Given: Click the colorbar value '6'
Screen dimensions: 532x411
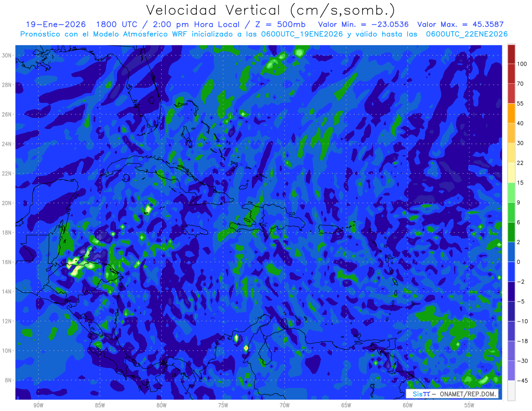Looking at the screenshot, I should click(519, 223).
